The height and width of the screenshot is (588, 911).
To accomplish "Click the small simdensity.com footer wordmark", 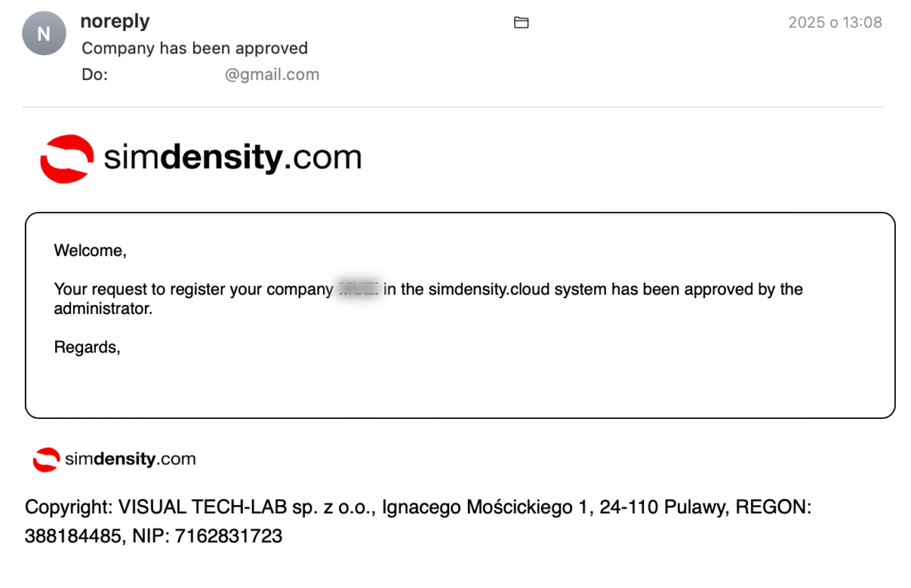I will pyautogui.click(x=130, y=459).
